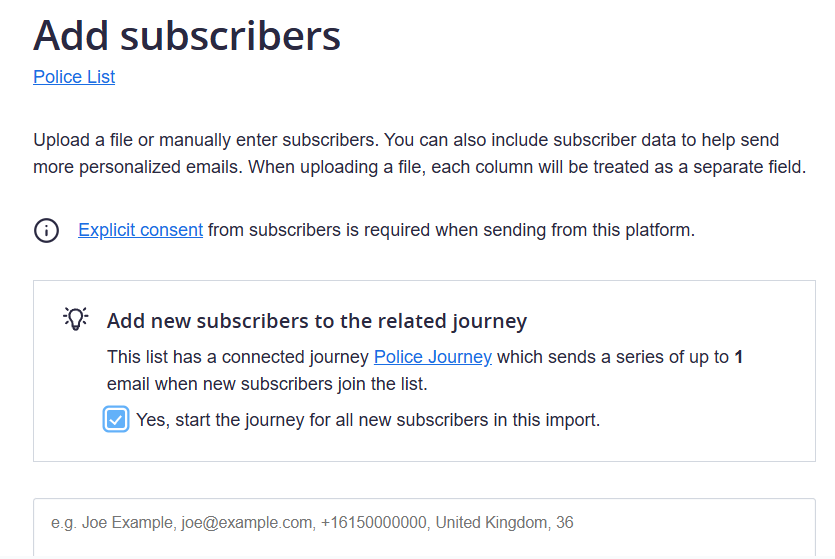Viewport: 835px width, 559px height.
Task: Click 'Add new subscribers to the related journey' heading
Action: click(x=317, y=321)
